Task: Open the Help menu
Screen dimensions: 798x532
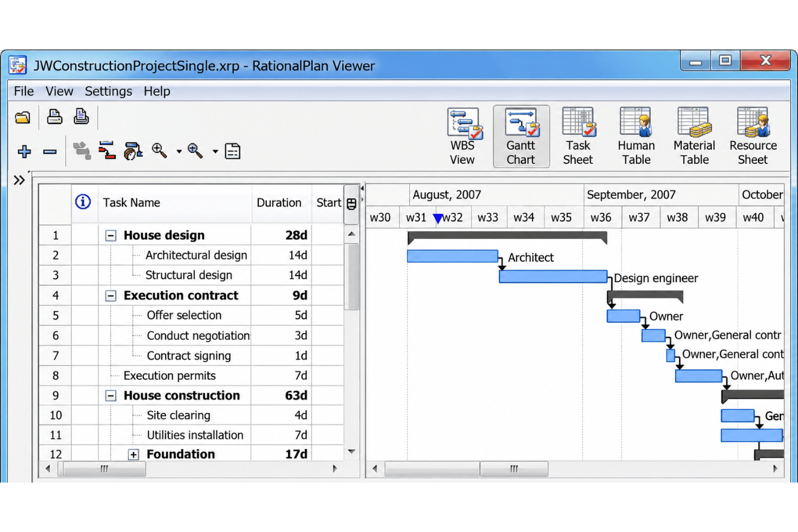Action: (157, 91)
